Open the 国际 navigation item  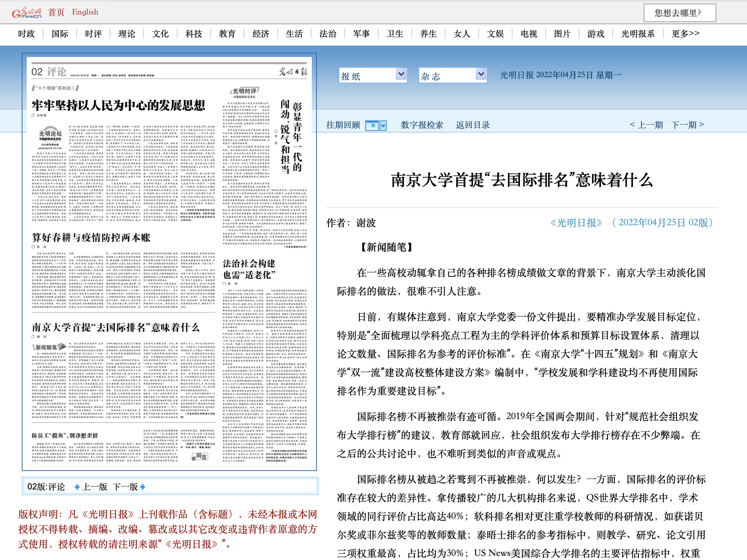click(x=60, y=34)
